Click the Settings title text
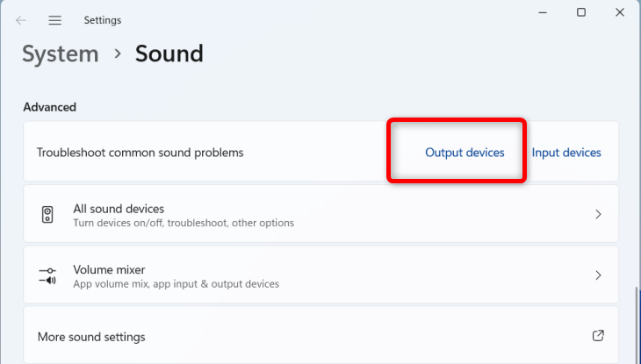Image resolution: width=641 pixels, height=364 pixels. coord(103,19)
